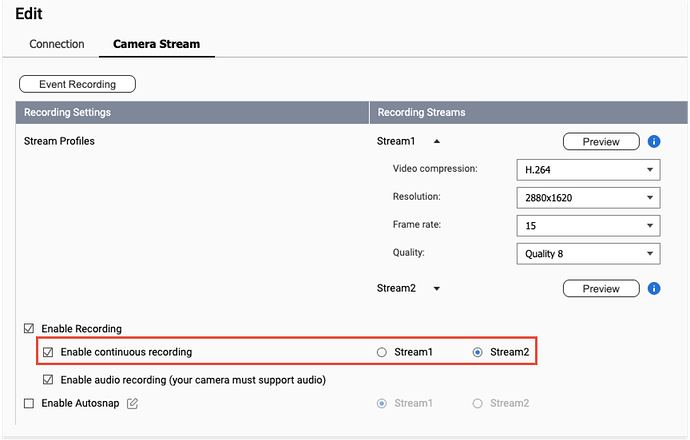Viewport: 690px width, 440px height.
Task: Click the Preview button for Stream1
Action: pos(601,142)
